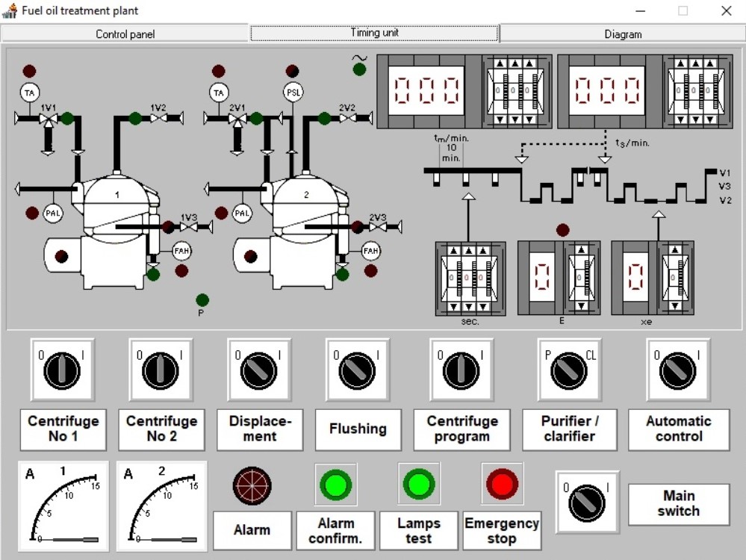Increase the xe counter thumbwheel
Image resolution: width=746 pixels, height=560 pixels.
coord(674,250)
